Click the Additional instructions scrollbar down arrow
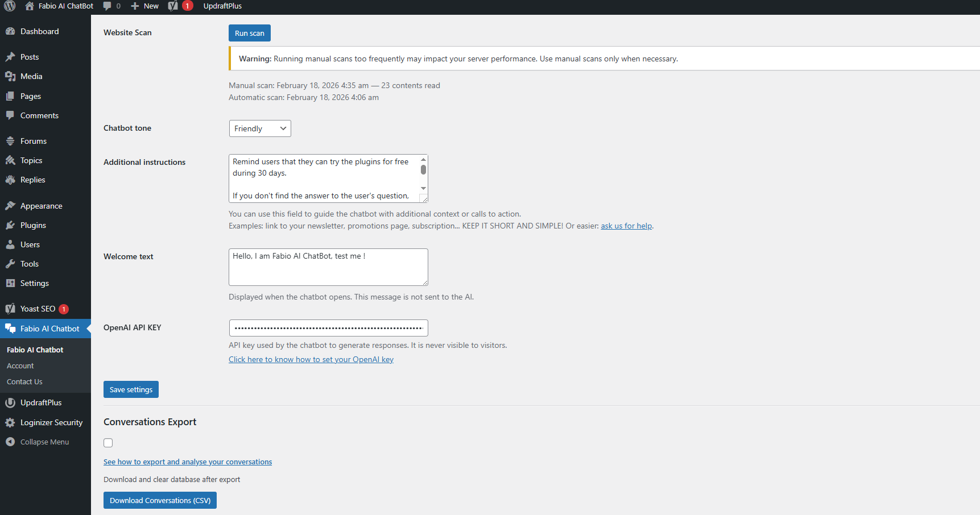Screen dimensions: 980x515 pyautogui.click(x=423, y=188)
